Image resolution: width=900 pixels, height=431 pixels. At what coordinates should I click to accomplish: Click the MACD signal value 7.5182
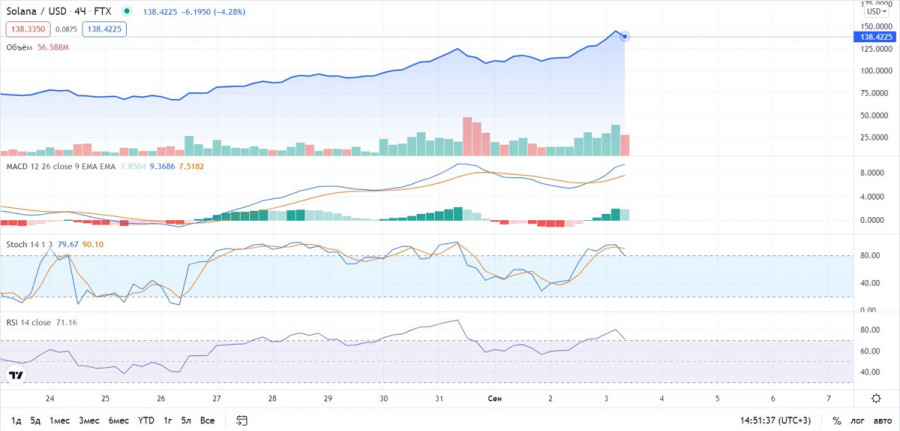point(191,166)
